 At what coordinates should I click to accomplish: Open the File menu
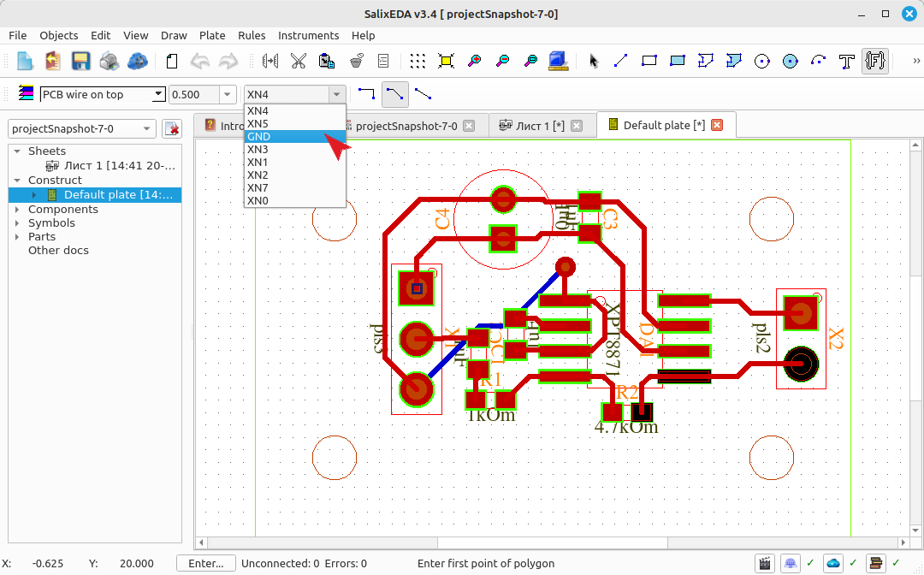pos(18,35)
